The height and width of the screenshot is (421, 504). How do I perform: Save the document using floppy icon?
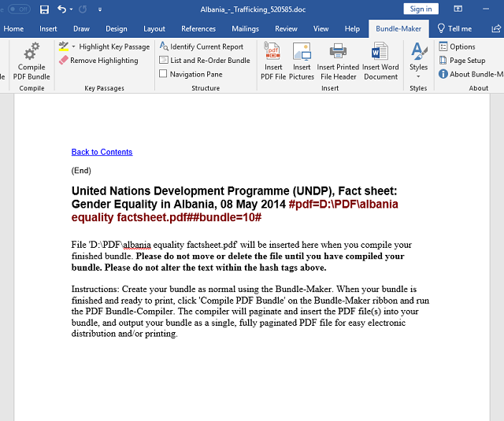44,9
